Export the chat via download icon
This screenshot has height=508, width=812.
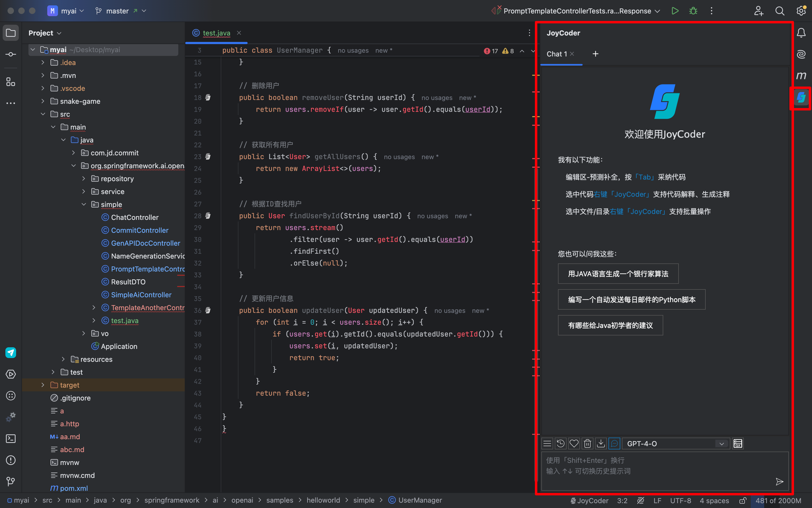601,443
